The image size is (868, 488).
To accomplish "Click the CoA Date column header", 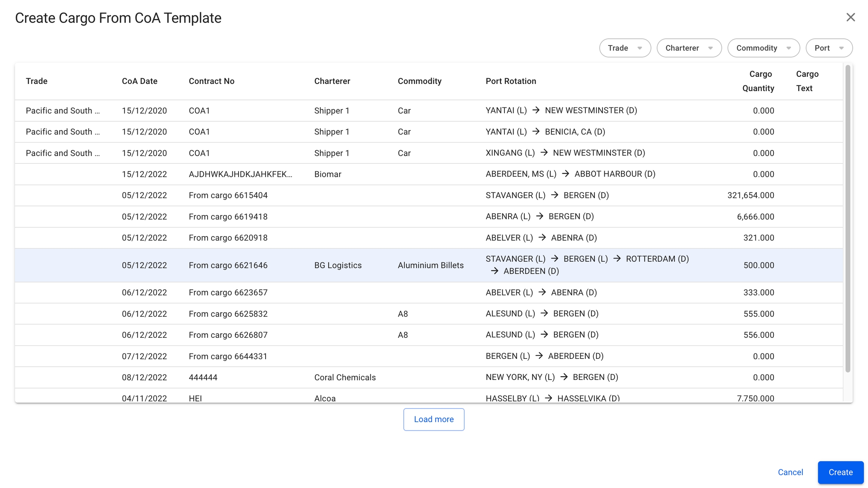I will [x=139, y=81].
